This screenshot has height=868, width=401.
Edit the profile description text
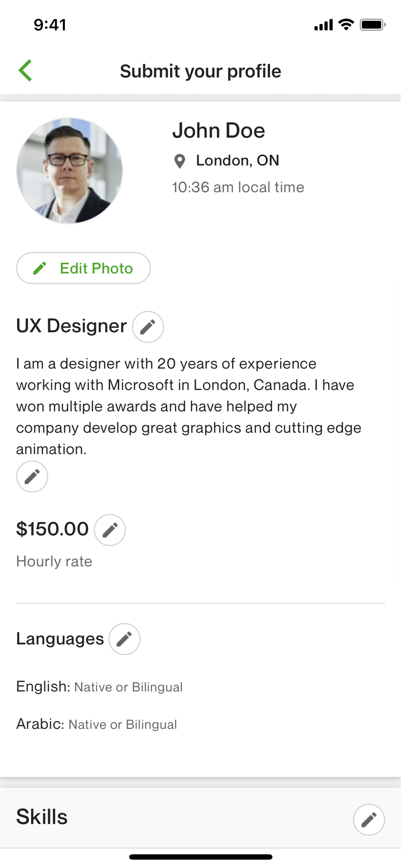(32, 476)
